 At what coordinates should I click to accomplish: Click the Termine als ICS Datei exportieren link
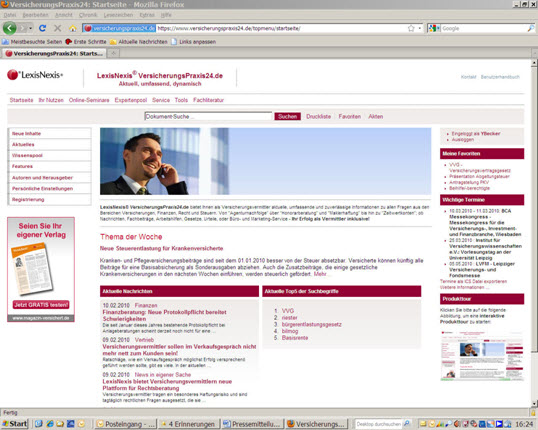pos(473,281)
